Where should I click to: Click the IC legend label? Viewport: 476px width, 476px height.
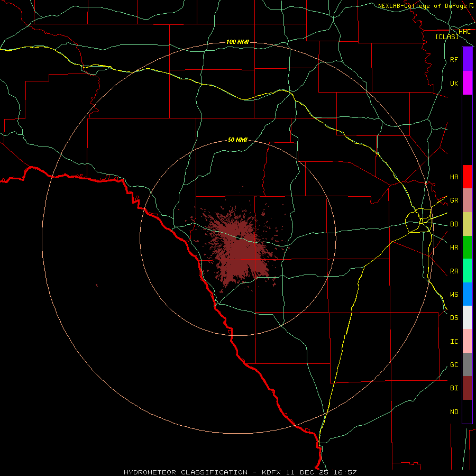pyautogui.click(x=454, y=342)
